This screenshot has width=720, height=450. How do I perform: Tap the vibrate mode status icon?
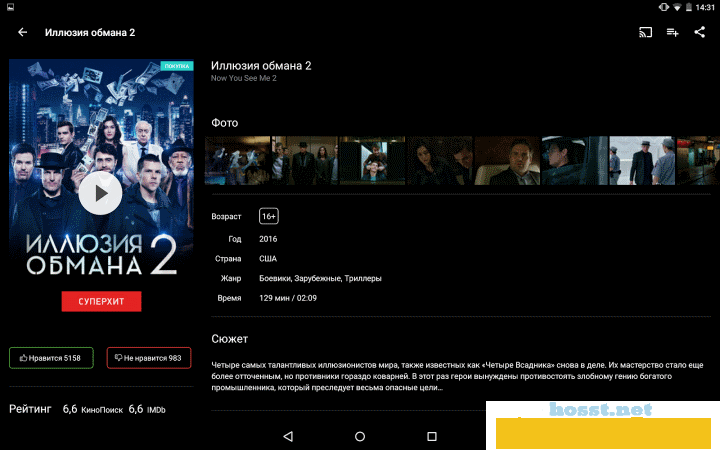(664, 7)
